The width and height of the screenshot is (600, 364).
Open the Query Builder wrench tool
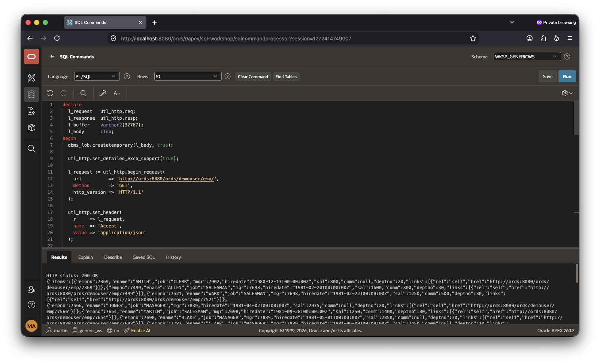[103, 93]
